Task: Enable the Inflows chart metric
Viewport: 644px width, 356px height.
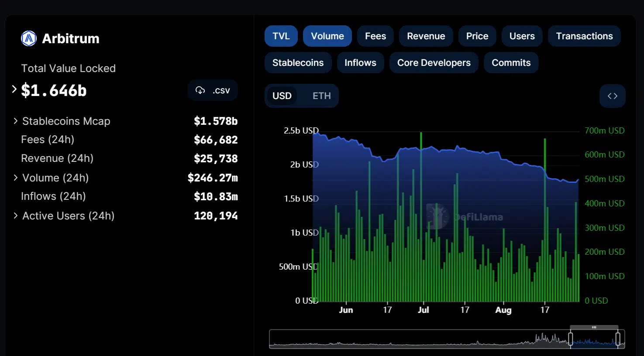Action: [360, 63]
